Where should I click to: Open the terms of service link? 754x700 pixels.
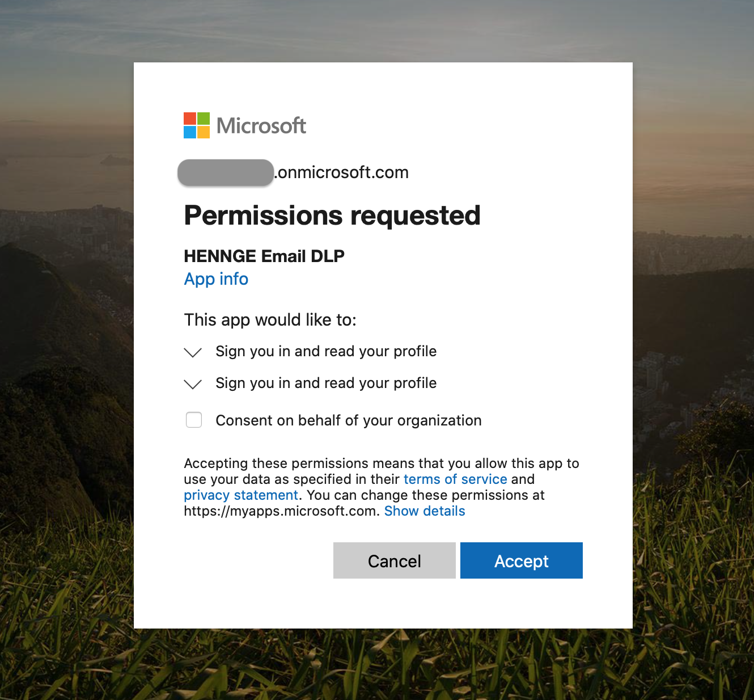point(455,479)
